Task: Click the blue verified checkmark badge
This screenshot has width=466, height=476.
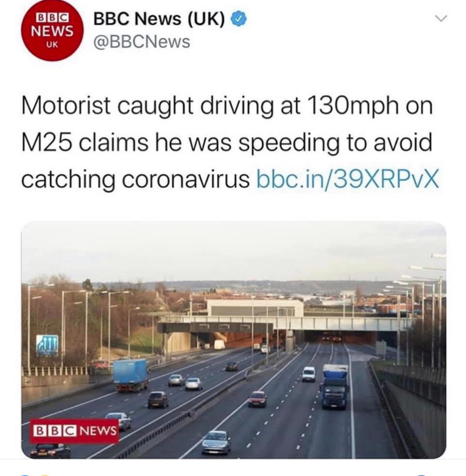Action: click(x=239, y=20)
